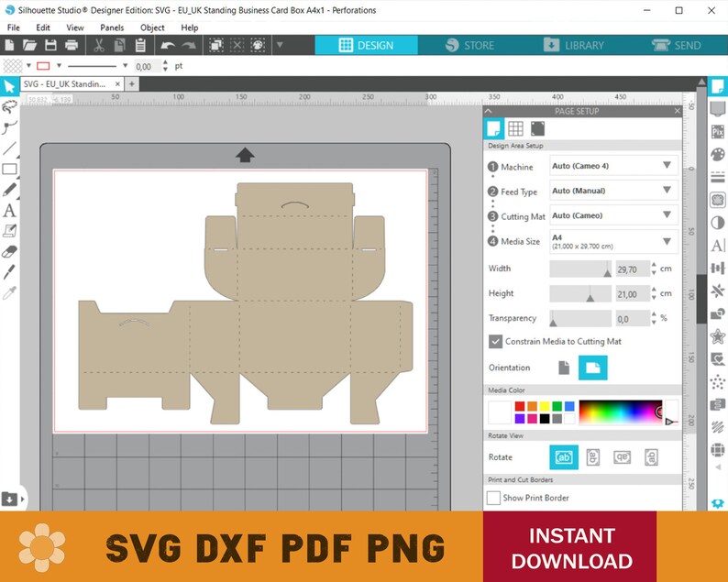Pick the Line drawing tool
Screen dimensions: 728x582
click(x=9, y=148)
